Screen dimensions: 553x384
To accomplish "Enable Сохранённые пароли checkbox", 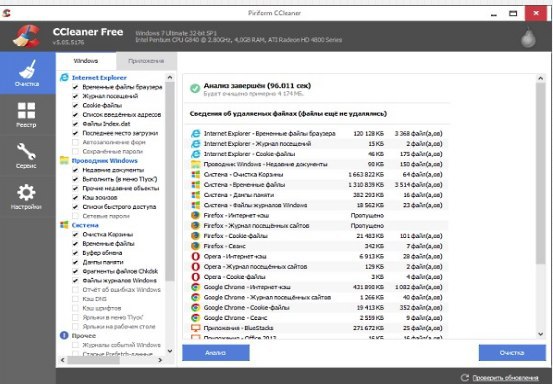I will 75,151.
